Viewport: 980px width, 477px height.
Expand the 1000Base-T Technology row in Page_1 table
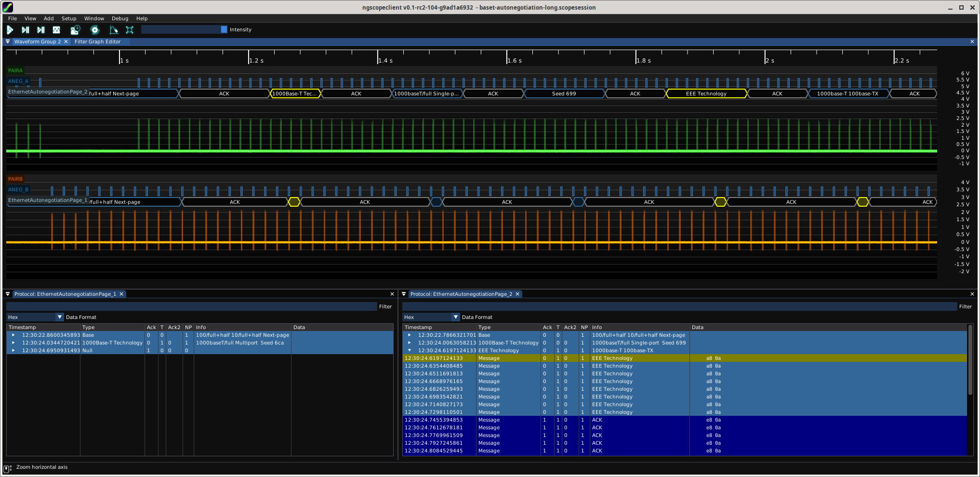click(x=13, y=343)
